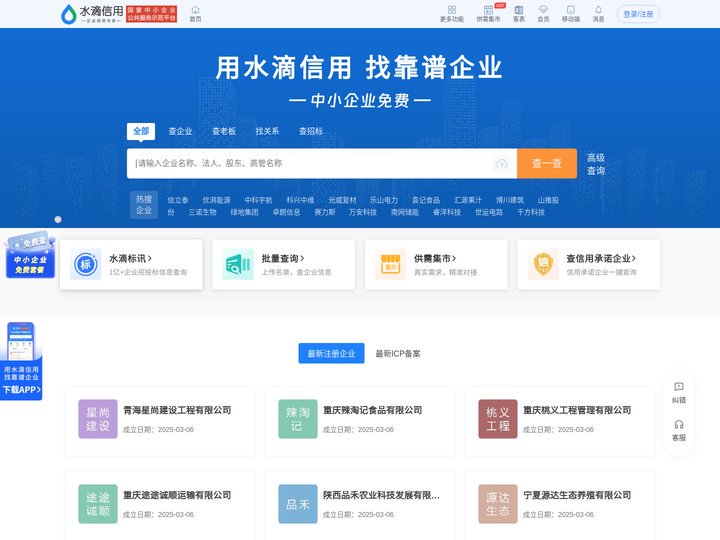The image size is (720, 540).
Task: Click the 水滴标讯 round 标 icon
Action: 85,264
